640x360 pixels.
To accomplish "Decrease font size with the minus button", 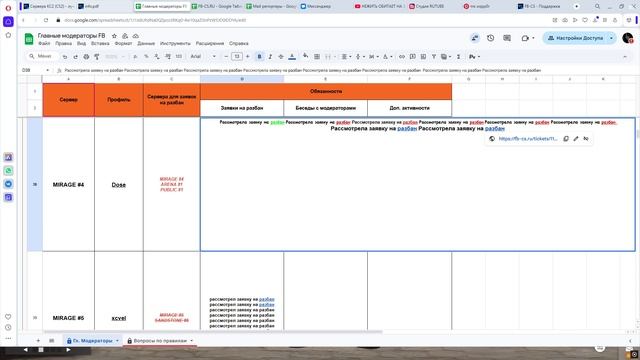I will [x=226, y=57].
